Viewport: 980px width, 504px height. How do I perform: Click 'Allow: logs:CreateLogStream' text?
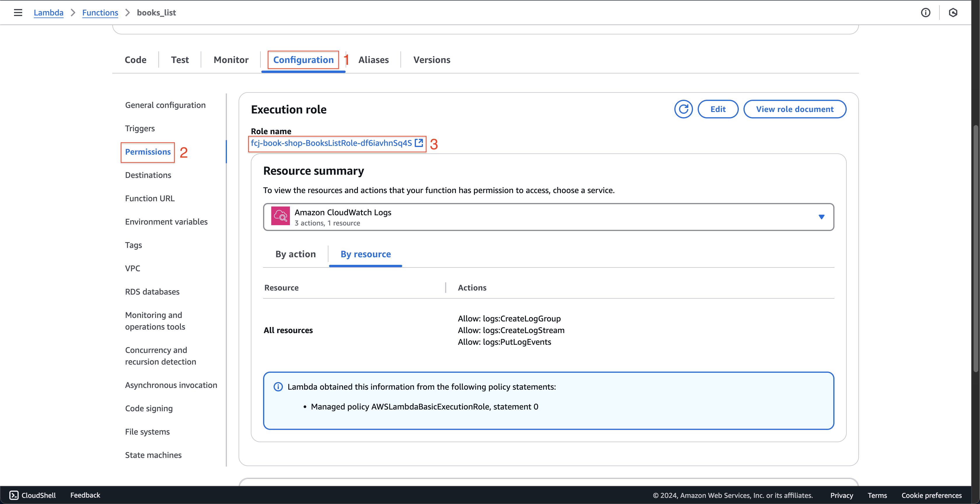pos(511,330)
